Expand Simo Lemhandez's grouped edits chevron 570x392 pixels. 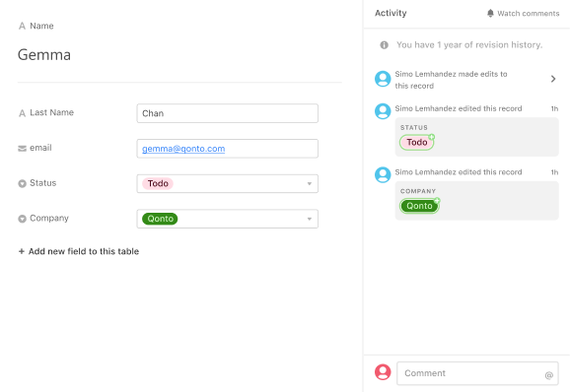tap(553, 79)
